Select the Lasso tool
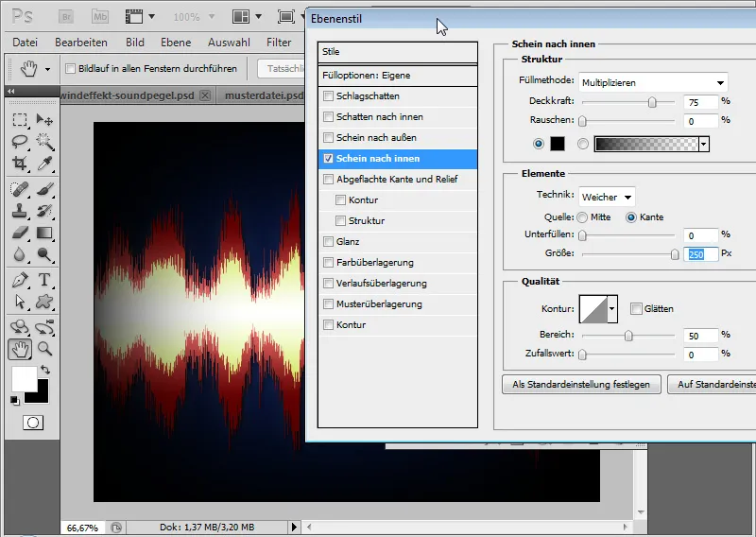 click(x=20, y=142)
